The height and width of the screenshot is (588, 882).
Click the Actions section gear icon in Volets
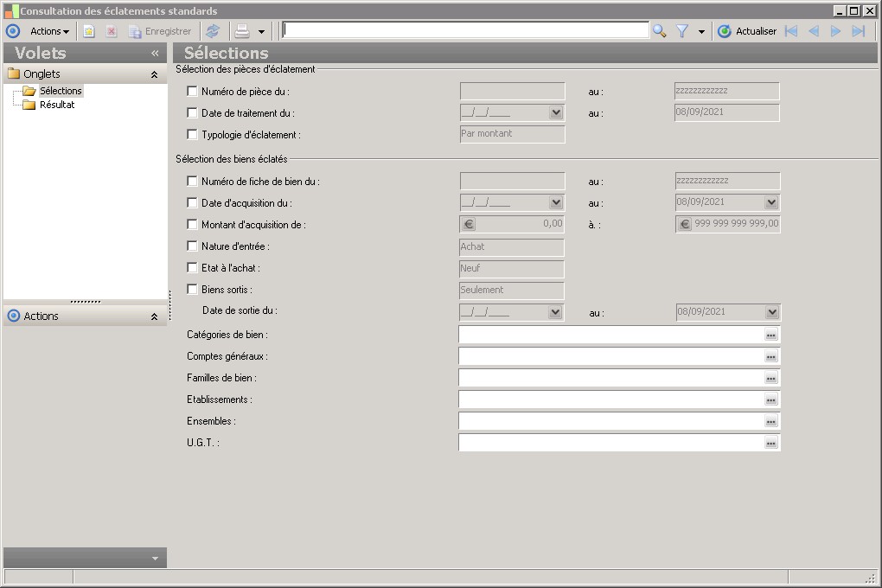(x=14, y=316)
